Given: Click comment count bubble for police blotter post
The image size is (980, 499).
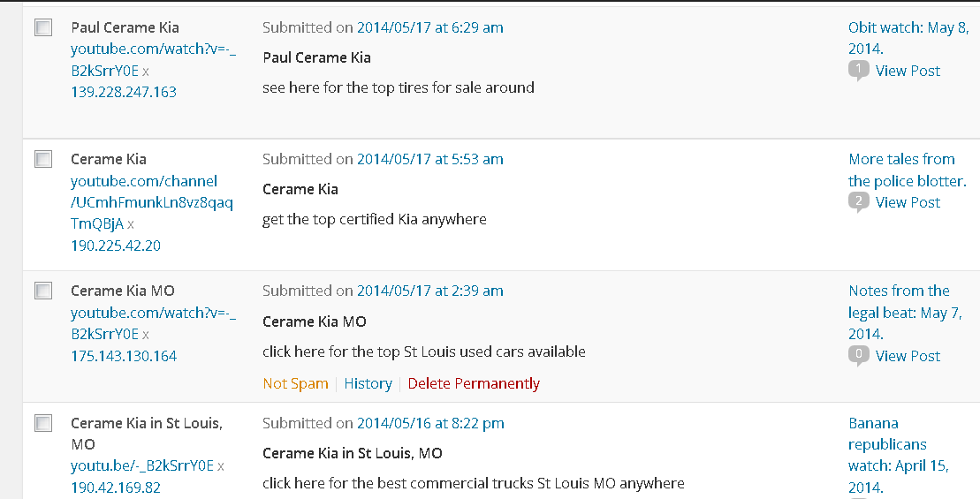Looking at the screenshot, I should 857,202.
